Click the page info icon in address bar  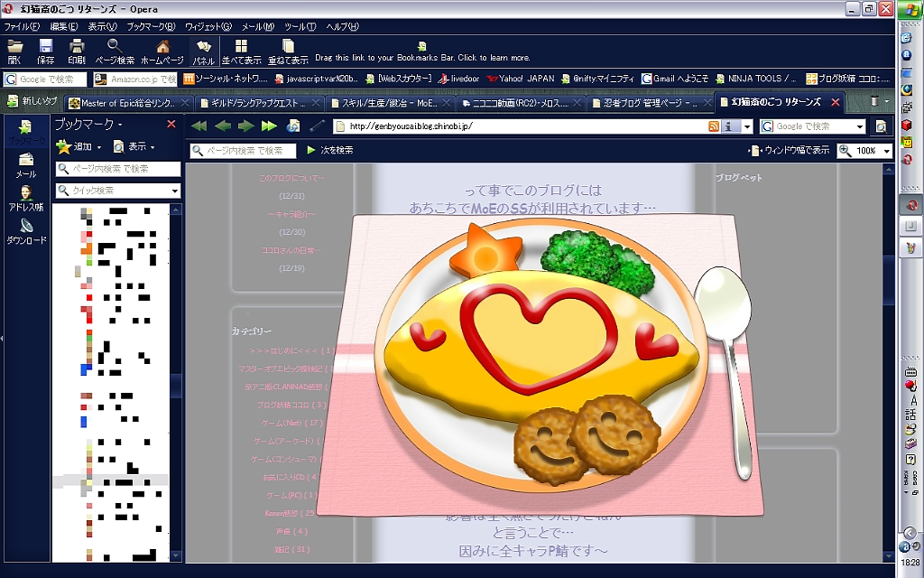click(x=730, y=126)
